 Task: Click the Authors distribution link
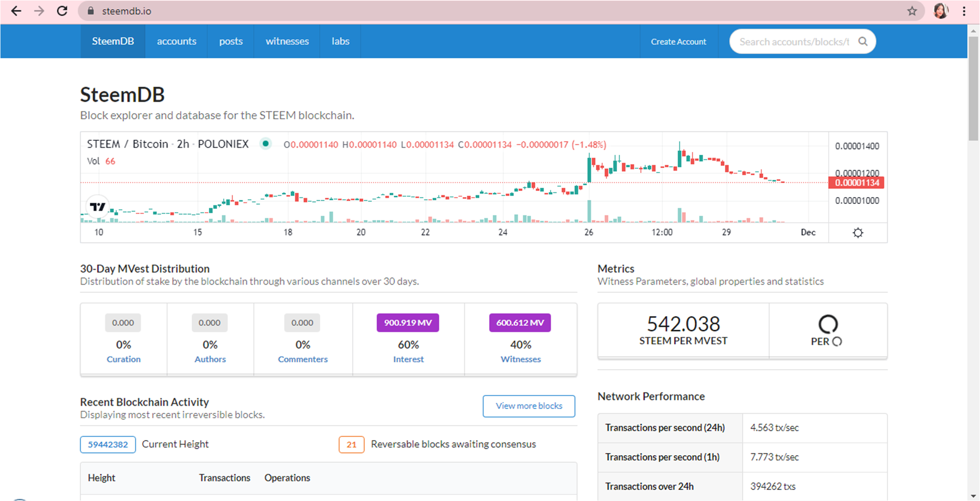pyautogui.click(x=210, y=359)
